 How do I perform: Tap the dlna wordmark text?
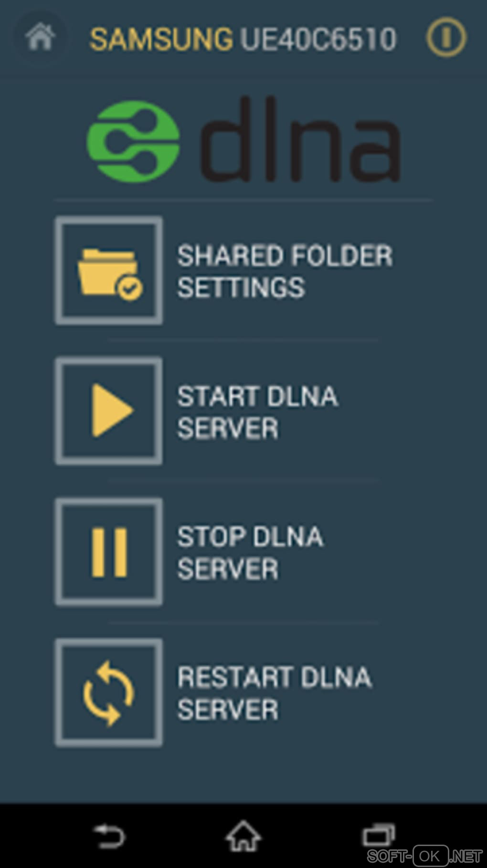pos(300,139)
